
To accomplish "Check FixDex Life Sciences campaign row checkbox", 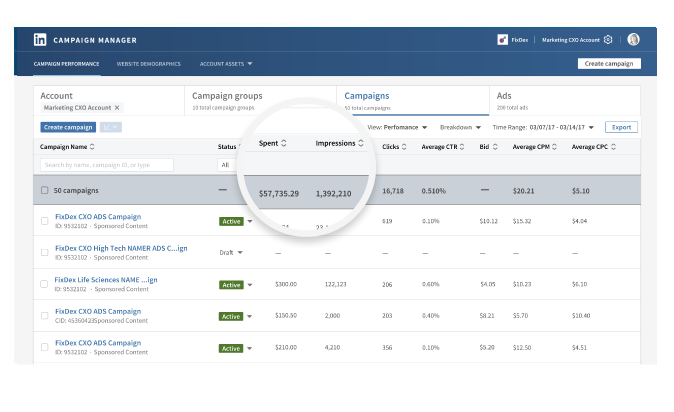I will click(44, 284).
